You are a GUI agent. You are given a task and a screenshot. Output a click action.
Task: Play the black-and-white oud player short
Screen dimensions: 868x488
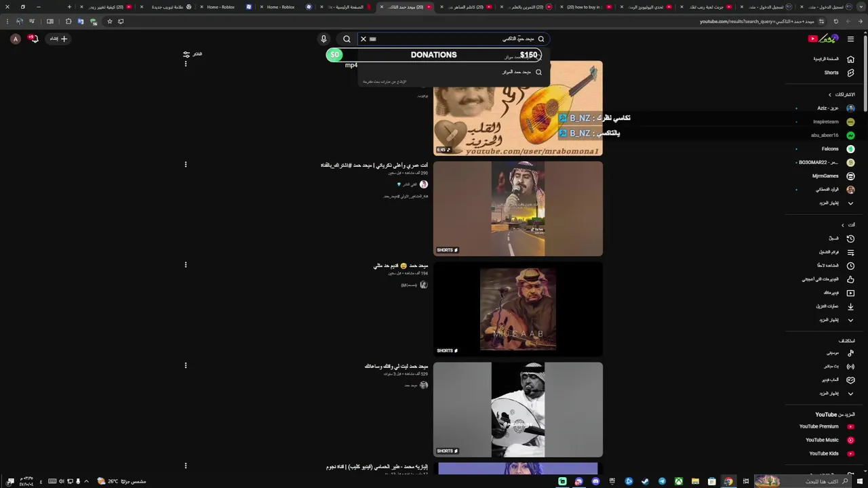click(518, 409)
